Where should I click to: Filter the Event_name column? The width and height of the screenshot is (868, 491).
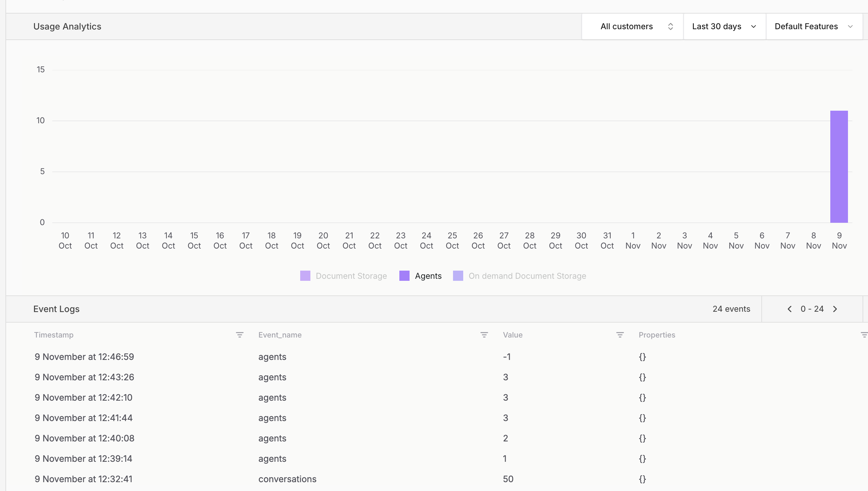484,335
